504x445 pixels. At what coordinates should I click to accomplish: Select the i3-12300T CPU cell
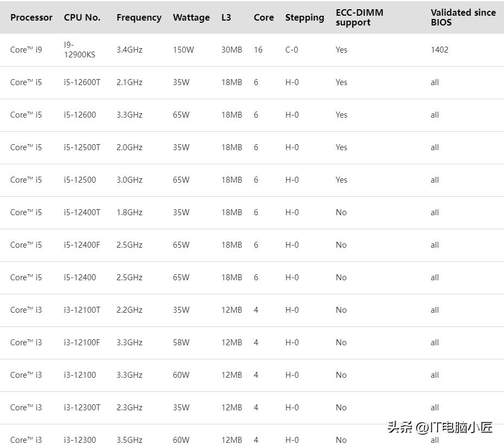pyautogui.click(x=82, y=408)
